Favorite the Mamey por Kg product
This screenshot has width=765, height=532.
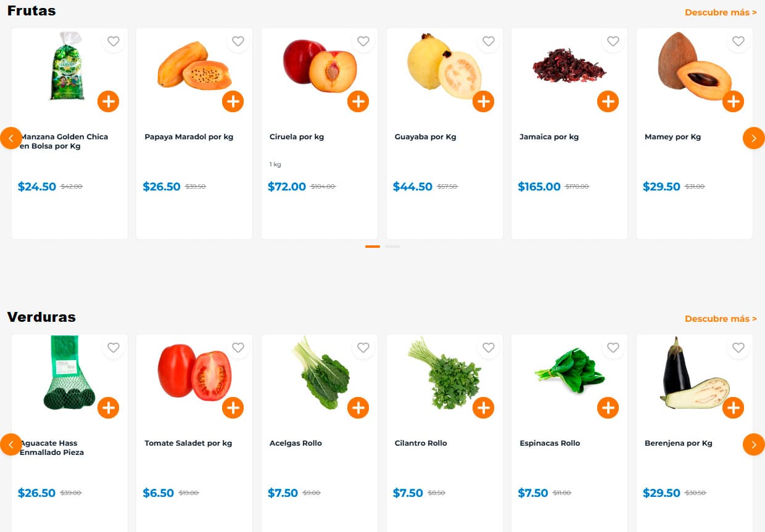pos(738,41)
